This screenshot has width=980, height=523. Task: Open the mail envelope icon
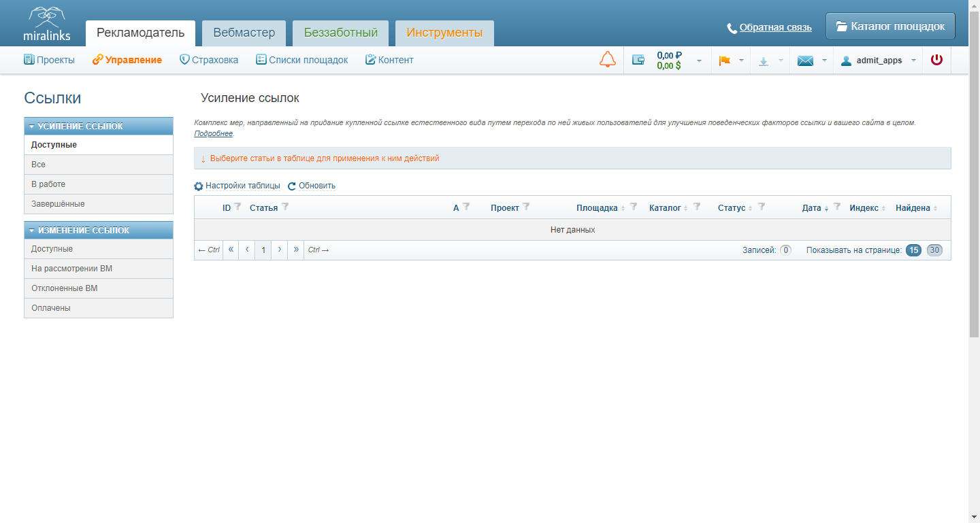pyautogui.click(x=805, y=61)
